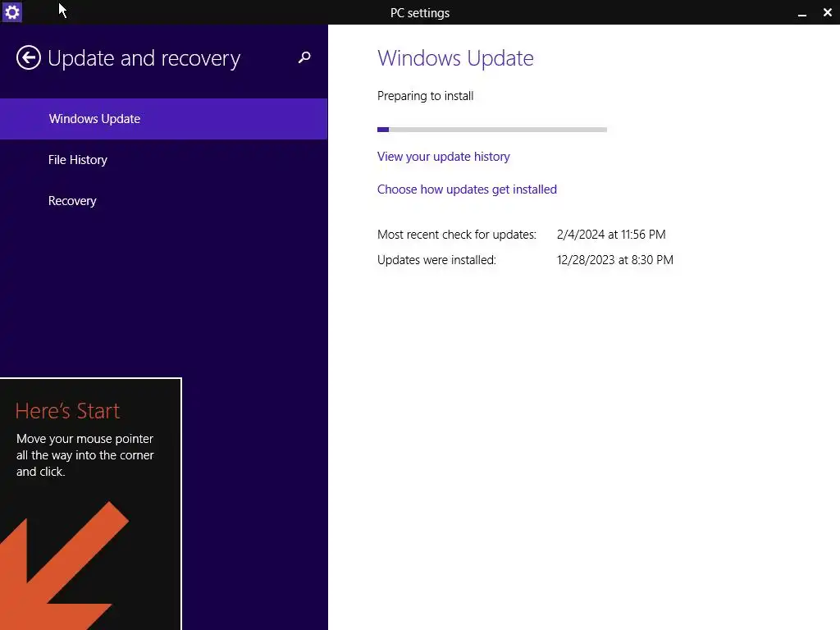Click the install progress bar
840x630 pixels.
492,130
